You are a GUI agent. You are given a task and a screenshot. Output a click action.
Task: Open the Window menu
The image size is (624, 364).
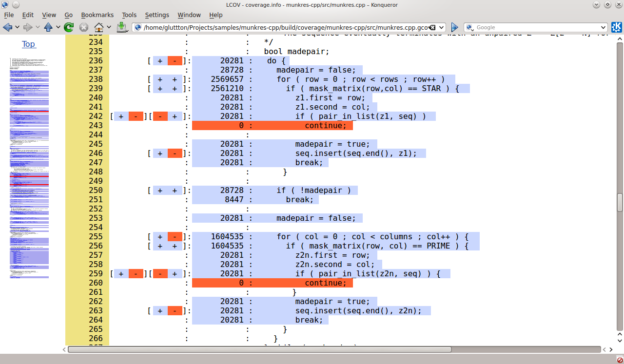(189, 15)
